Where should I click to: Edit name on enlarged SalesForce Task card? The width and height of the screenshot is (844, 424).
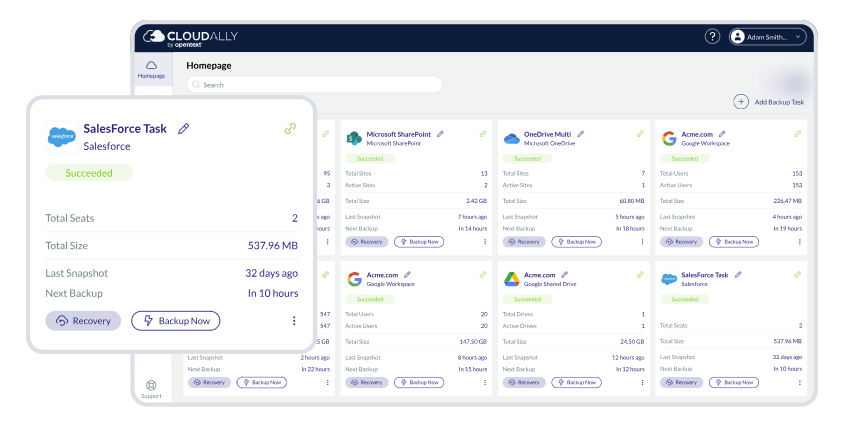click(x=184, y=129)
